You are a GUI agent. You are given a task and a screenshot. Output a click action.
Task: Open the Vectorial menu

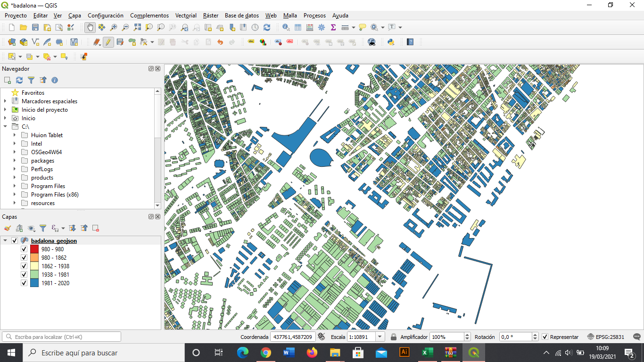pyautogui.click(x=186, y=16)
